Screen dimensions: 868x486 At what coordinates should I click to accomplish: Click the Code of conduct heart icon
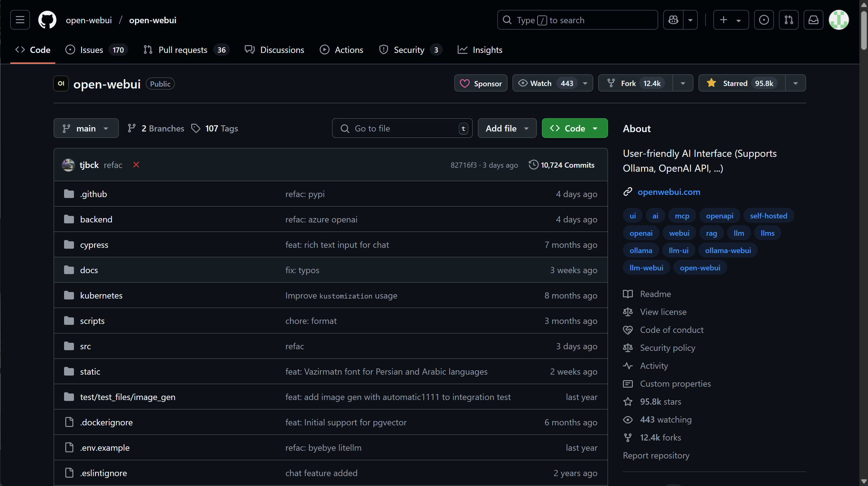628,330
